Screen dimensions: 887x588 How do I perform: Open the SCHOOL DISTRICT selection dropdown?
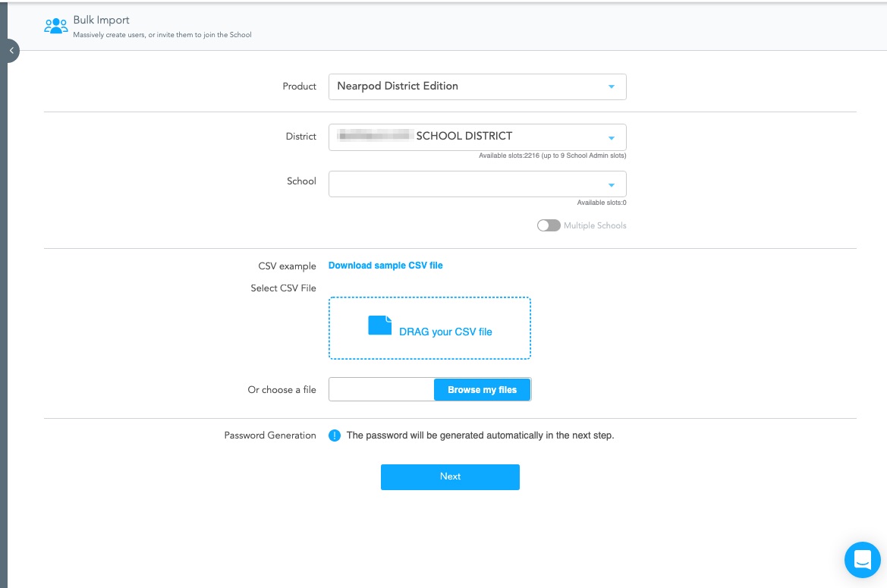coord(463,137)
